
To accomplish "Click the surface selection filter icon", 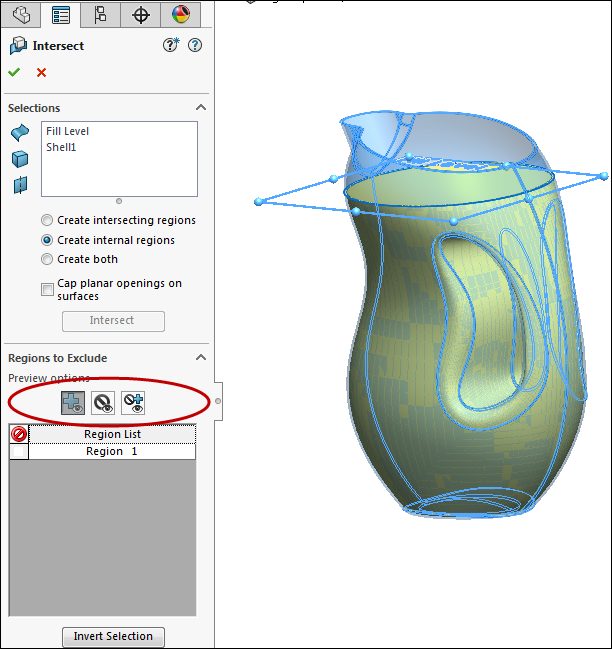I will (x=20, y=133).
